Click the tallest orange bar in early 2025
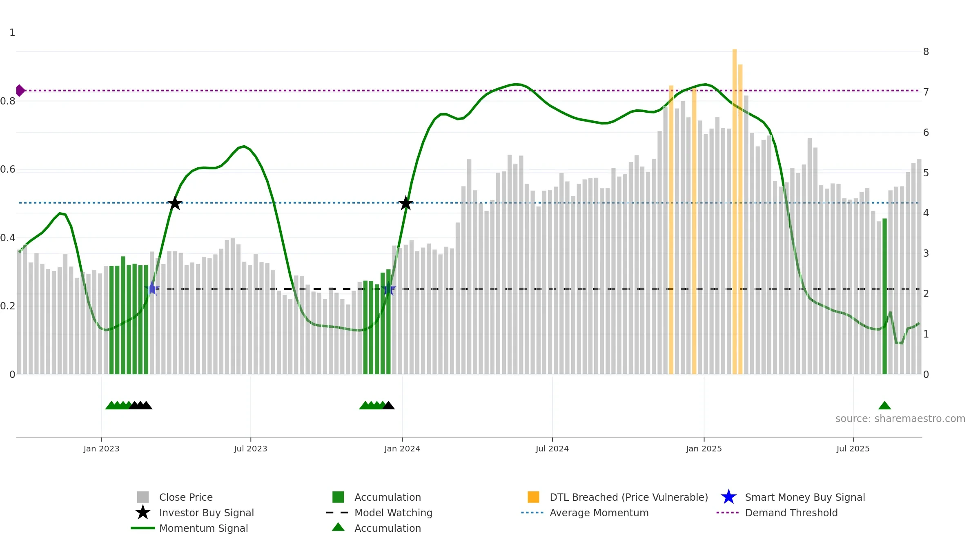Viewport: 980px width, 551px height. [735, 211]
